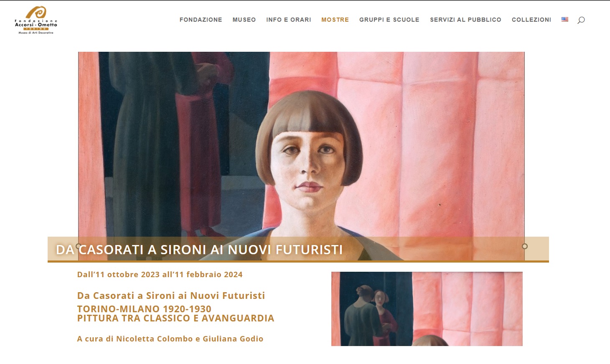Click the large portrait painting hero image
Viewport: 610px width, 364px height.
[301, 144]
